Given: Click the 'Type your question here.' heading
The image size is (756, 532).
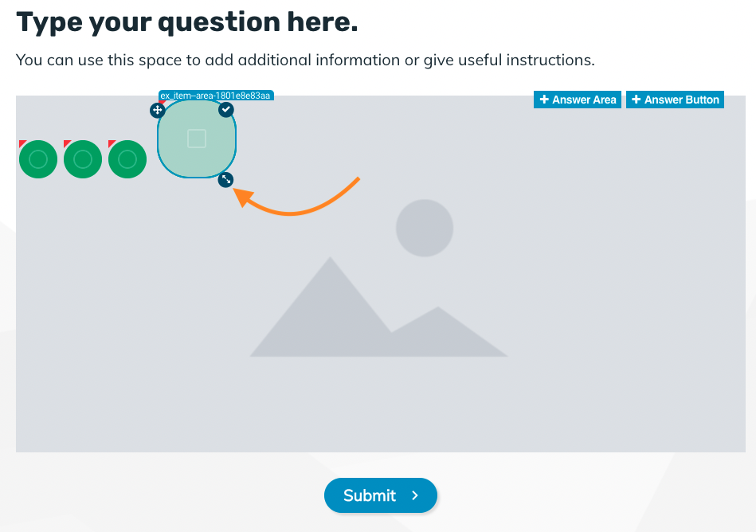Looking at the screenshot, I should [x=187, y=22].
